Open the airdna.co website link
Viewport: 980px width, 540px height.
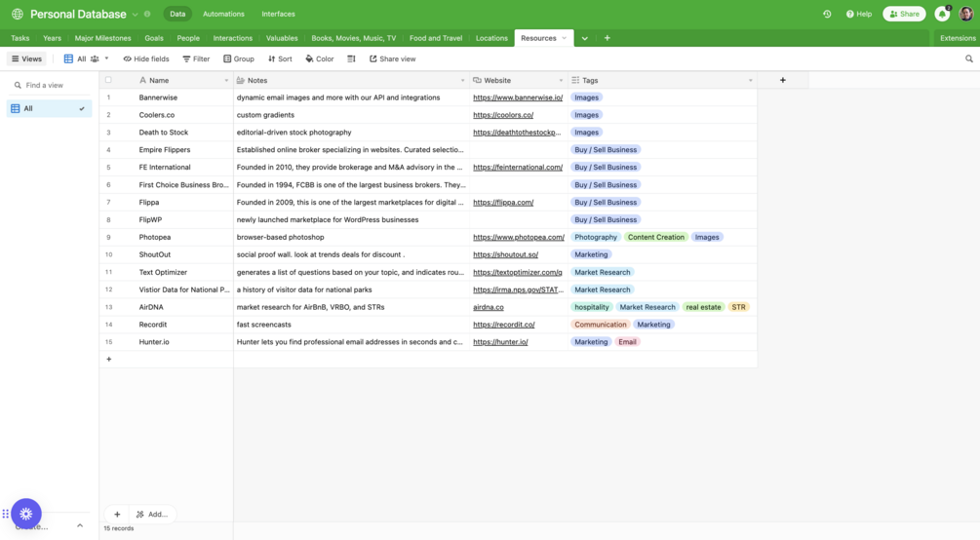pos(489,307)
